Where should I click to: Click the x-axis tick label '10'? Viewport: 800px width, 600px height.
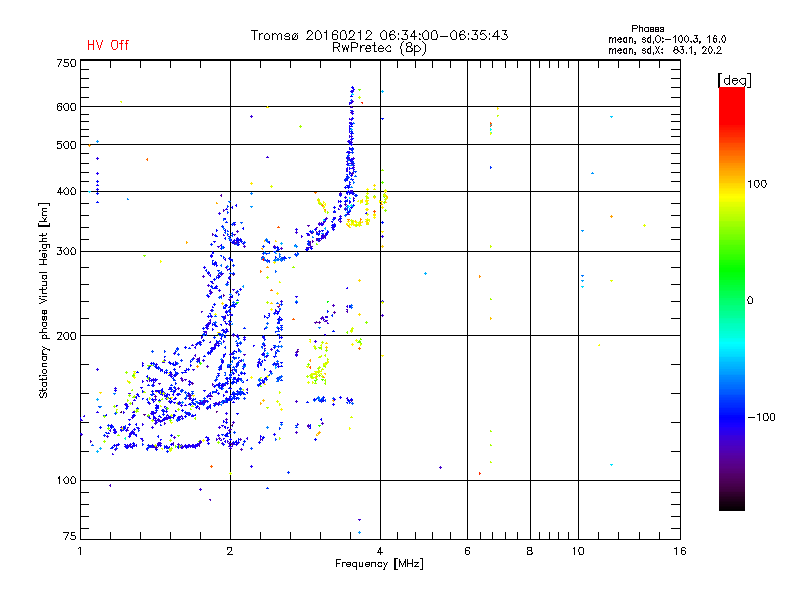pos(578,551)
